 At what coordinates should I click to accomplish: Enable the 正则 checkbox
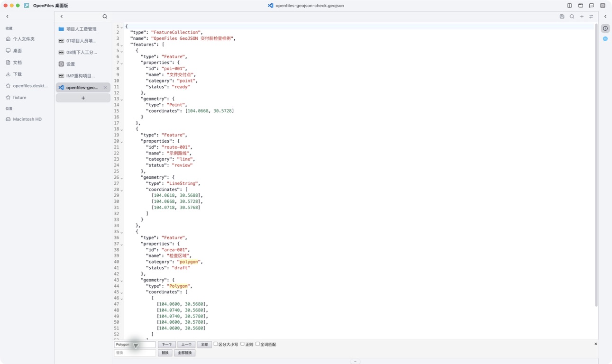click(x=242, y=344)
